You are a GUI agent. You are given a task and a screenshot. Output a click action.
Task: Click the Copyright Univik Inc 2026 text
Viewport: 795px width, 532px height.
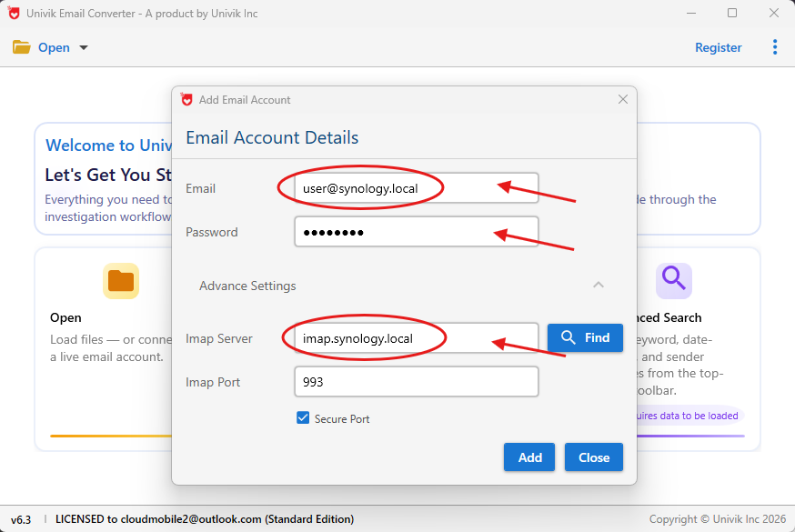pyautogui.click(x=718, y=519)
